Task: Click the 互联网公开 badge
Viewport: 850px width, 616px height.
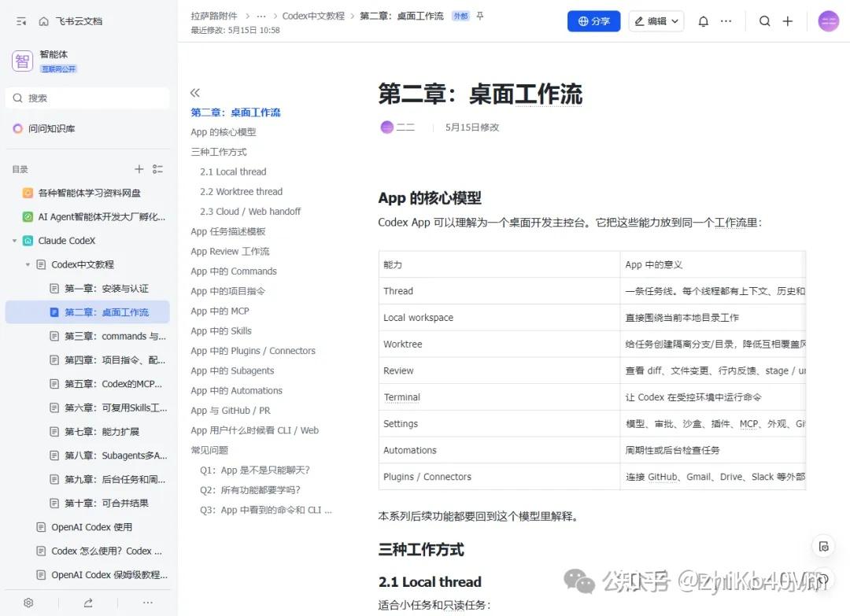Action: pos(58,68)
